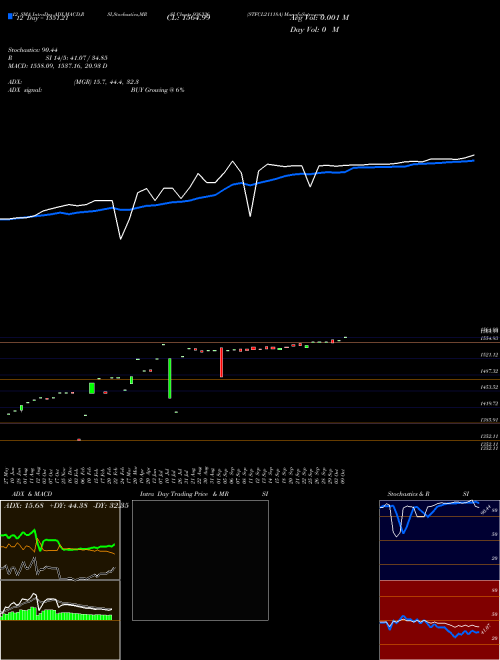Open the blue Stochastics chart panel
The height and width of the screenshot is (660, 500).
point(439,540)
